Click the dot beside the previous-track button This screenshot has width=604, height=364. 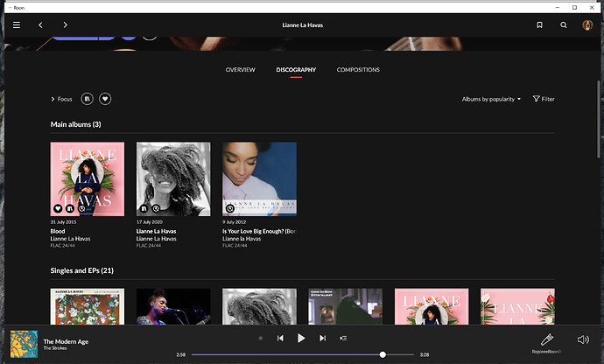261,339
